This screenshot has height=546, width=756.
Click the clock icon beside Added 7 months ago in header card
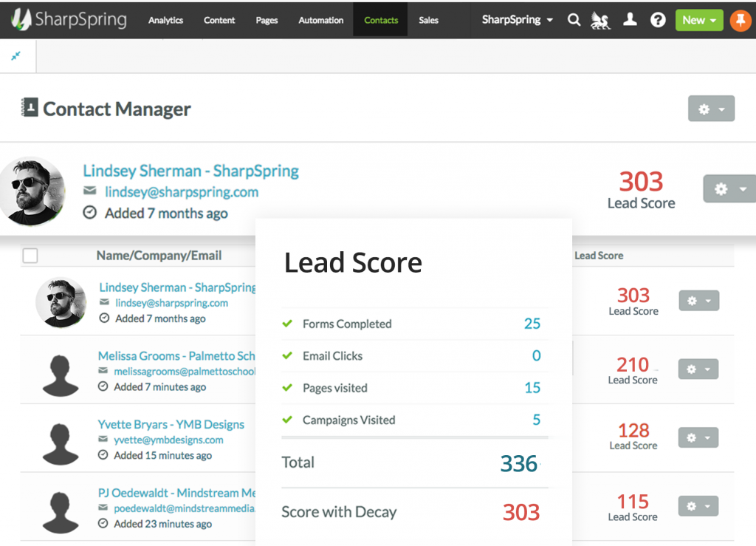click(89, 212)
